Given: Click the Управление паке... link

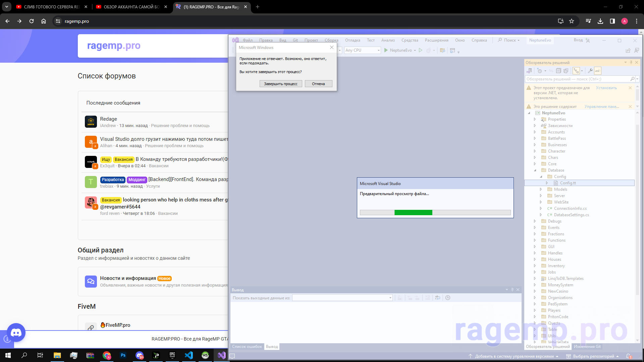Looking at the screenshot, I should tap(602, 107).
